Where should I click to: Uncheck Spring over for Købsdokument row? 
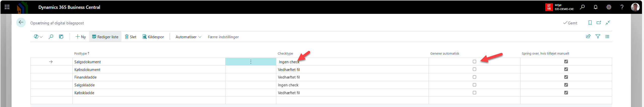pyautogui.click(x=566, y=69)
